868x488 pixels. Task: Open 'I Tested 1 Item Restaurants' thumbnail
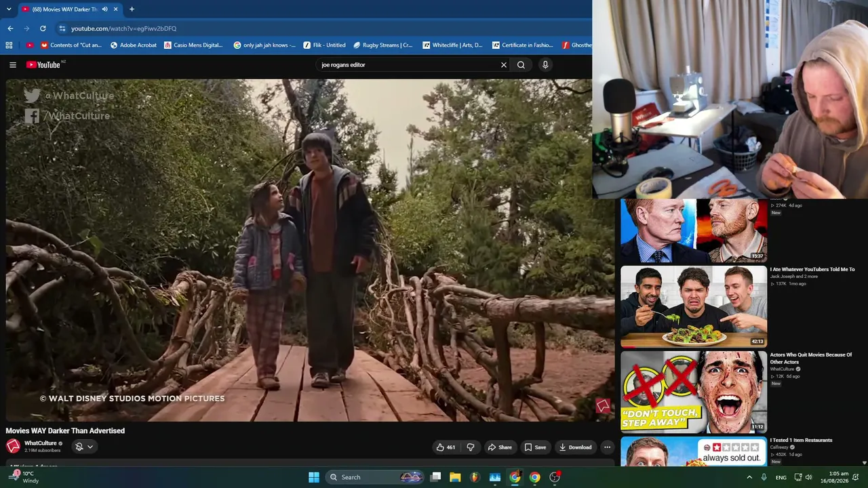(x=694, y=451)
